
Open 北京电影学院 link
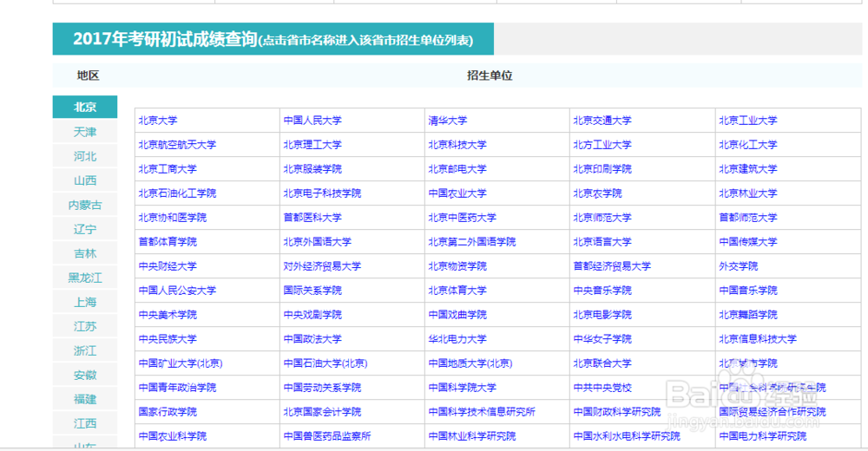pyautogui.click(x=602, y=315)
